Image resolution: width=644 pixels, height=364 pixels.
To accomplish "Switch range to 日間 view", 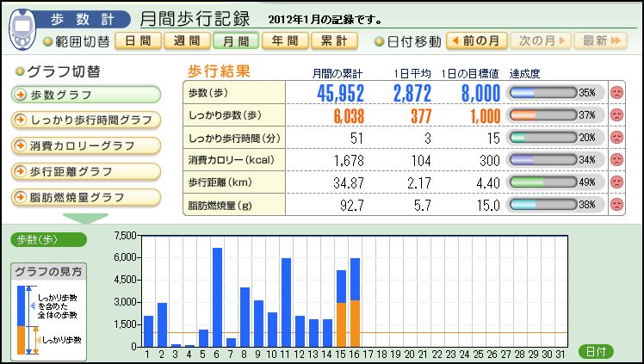I will 138,41.
